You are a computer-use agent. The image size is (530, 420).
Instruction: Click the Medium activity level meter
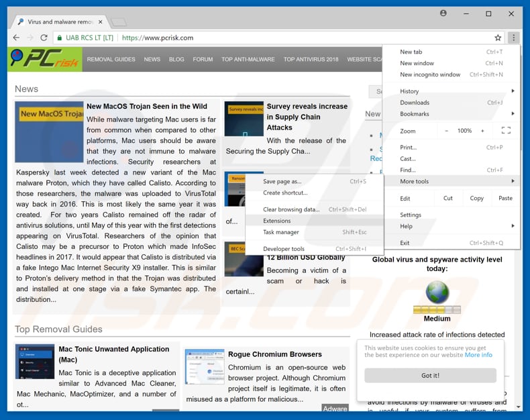[x=437, y=309]
